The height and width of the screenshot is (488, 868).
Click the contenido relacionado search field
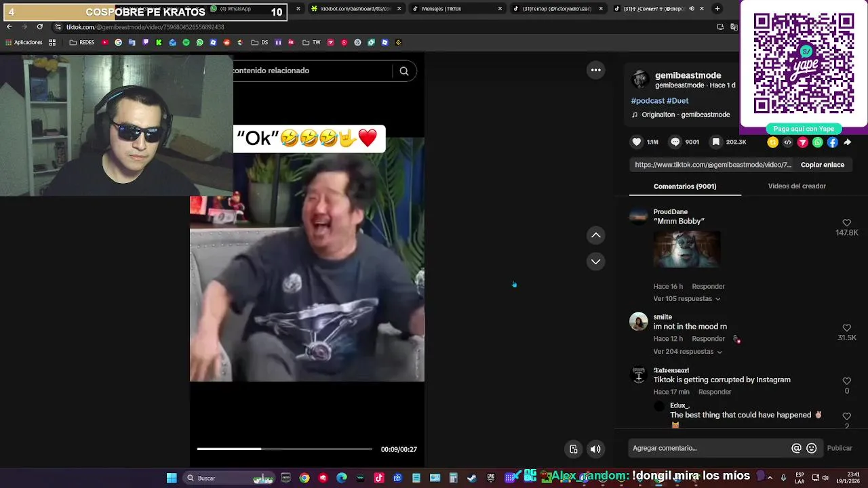[x=312, y=70]
